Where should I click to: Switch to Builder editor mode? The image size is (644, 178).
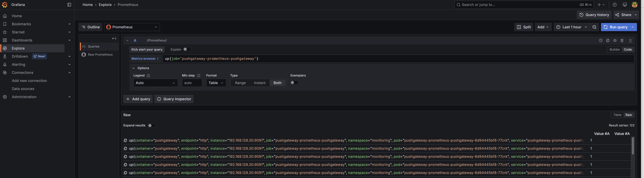pos(615,50)
